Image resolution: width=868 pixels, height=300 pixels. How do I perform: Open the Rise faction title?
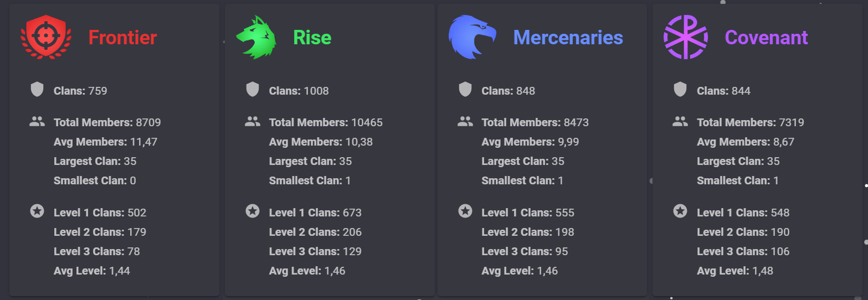(312, 38)
